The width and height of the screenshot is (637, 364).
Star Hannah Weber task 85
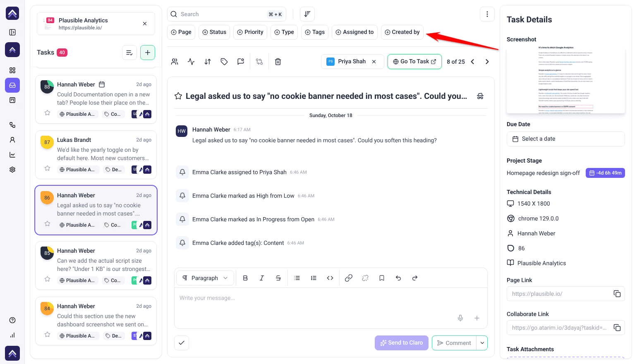tap(48, 279)
